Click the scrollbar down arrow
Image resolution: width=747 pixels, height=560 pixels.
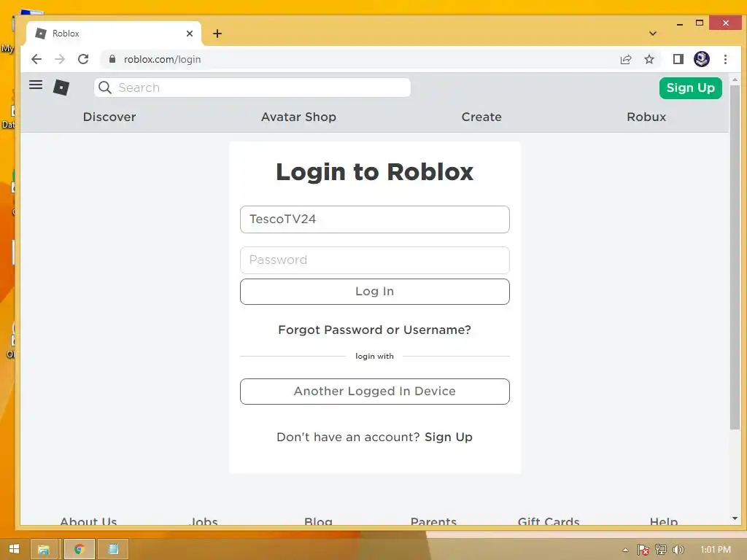[735, 518]
